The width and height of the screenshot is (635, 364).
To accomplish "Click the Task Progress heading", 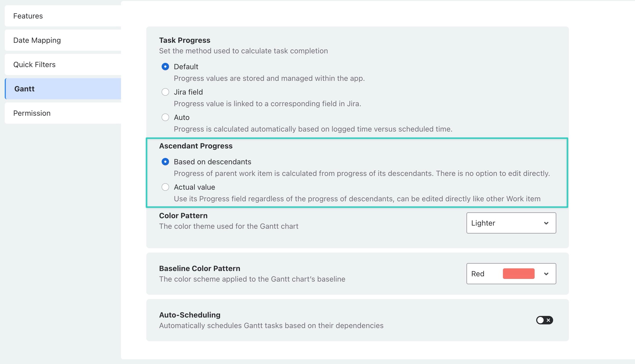I will pyautogui.click(x=185, y=40).
